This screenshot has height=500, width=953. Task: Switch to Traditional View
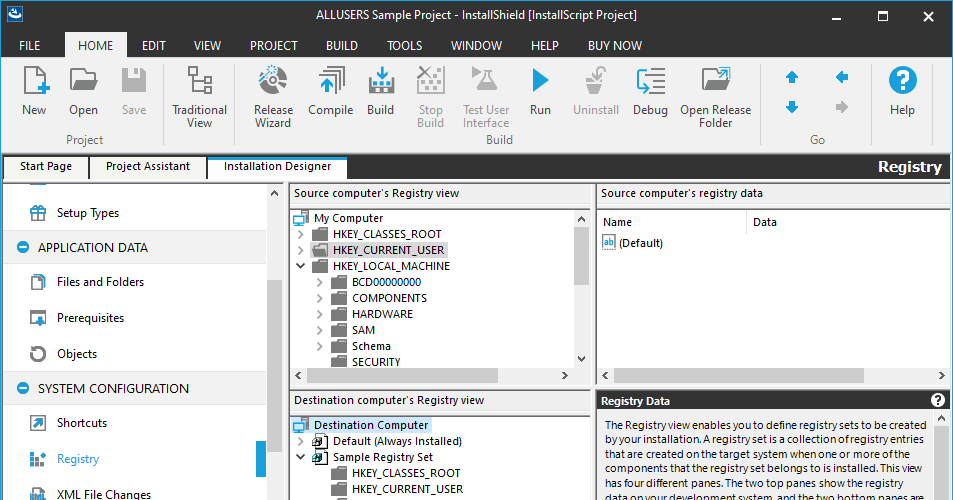[199, 97]
